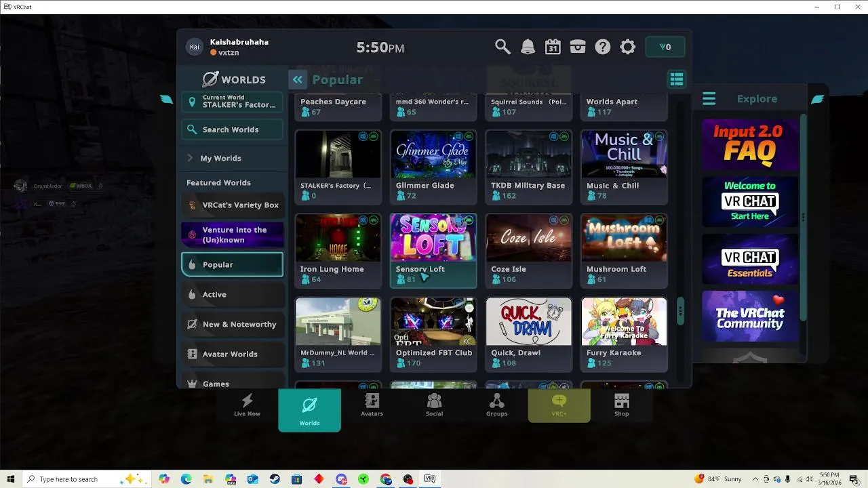
Task: Open Coze Isle world card
Action: (x=529, y=251)
